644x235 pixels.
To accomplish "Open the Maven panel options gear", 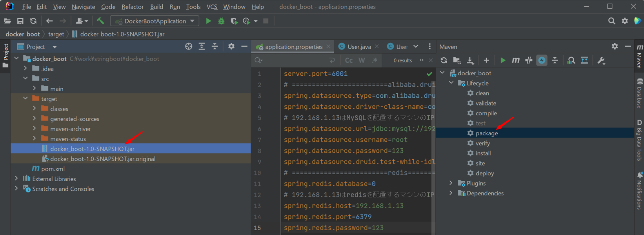I will [x=615, y=46].
